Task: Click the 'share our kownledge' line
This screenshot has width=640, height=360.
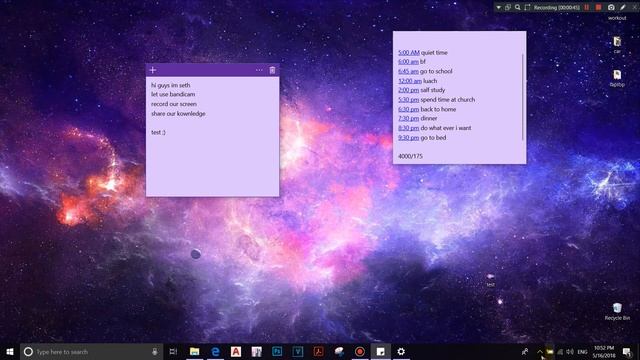Action: tap(178, 114)
